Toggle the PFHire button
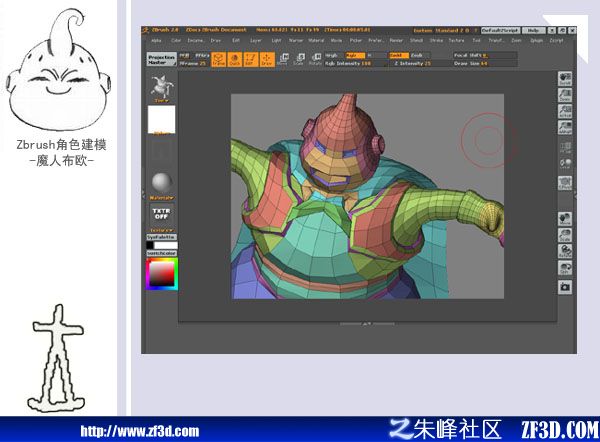The image size is (600, 442). pyautogui.click(x=201, y=55)
